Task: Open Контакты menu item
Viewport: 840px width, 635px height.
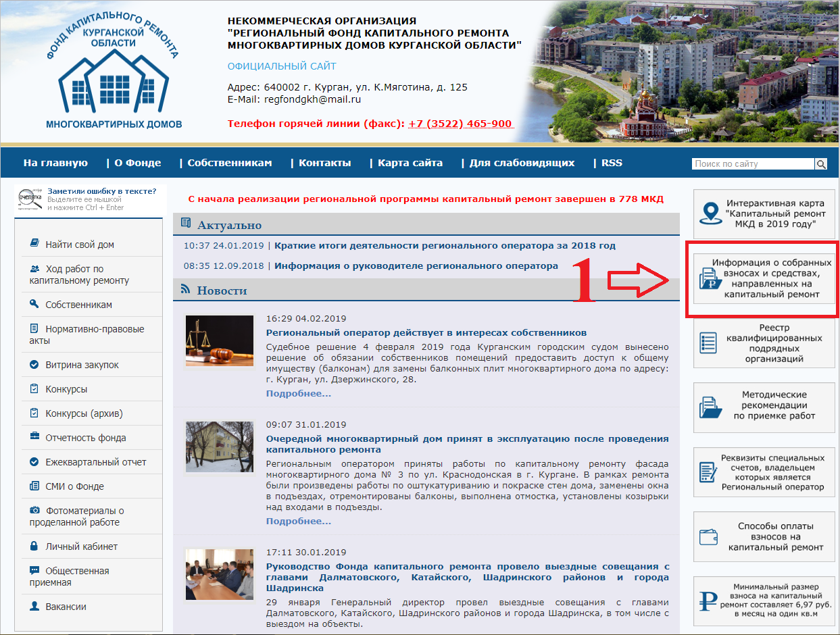Action: pyautogui.click(x=325, y=163)
